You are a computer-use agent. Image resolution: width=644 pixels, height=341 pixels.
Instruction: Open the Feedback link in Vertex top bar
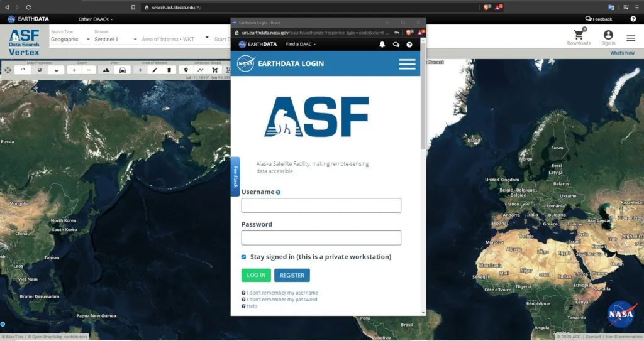click(x=599, y=19)
